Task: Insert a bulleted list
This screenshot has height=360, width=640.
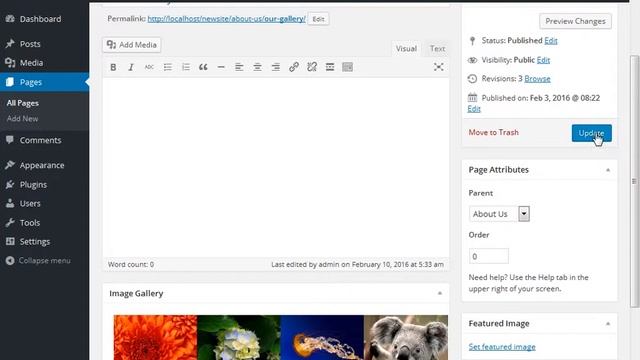Action: pos(167,67)
